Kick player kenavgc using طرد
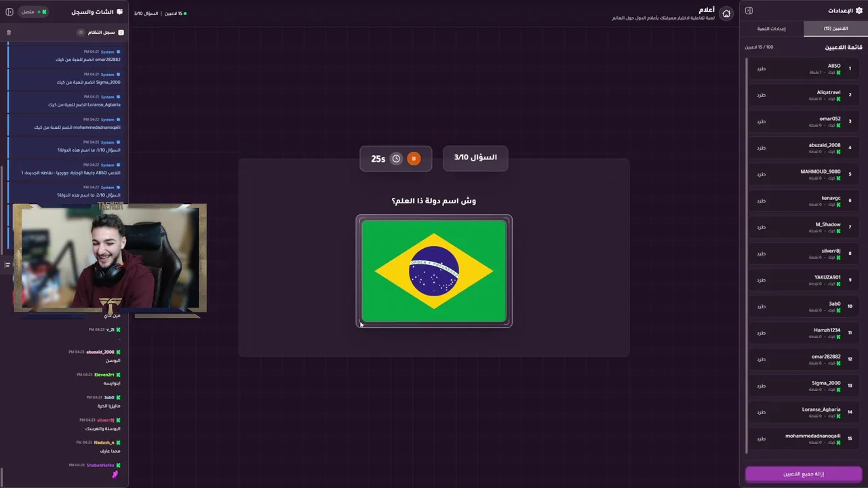The height and width of the screenshot is (488, 868). (761, 201)
